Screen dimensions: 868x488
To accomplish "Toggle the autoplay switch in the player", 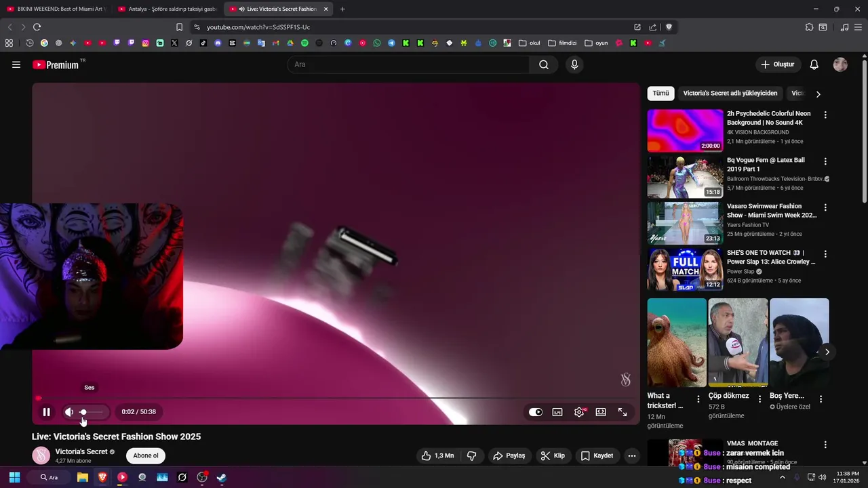I will (x=536, y=412).
